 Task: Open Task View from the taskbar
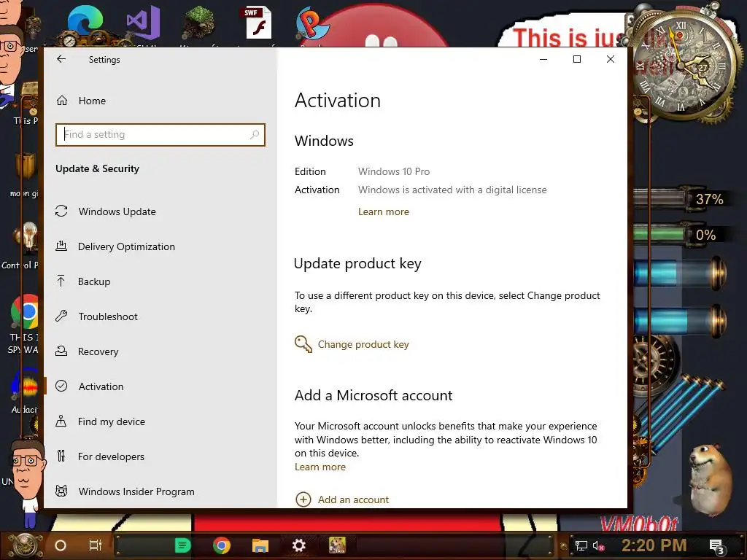(96, 545)
